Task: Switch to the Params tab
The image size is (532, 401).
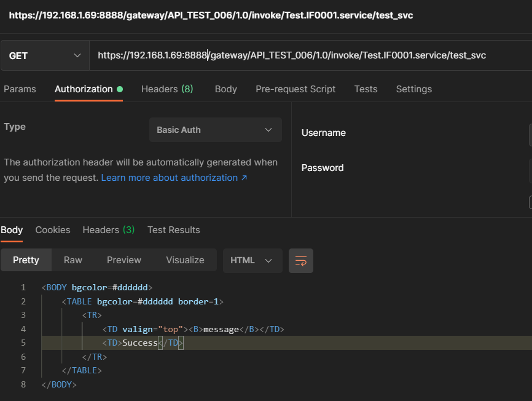Action: [x=20, y=89]
